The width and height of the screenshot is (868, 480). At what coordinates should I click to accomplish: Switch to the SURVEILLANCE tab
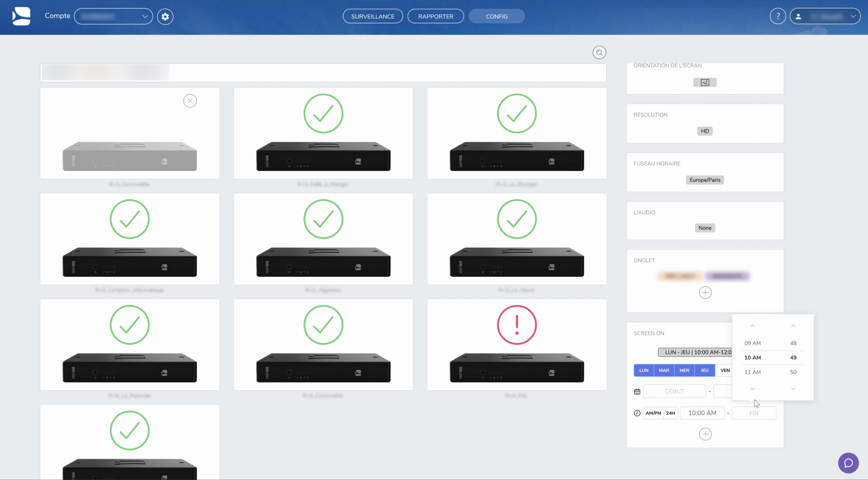pyautogui.click(x=373, y=17)
